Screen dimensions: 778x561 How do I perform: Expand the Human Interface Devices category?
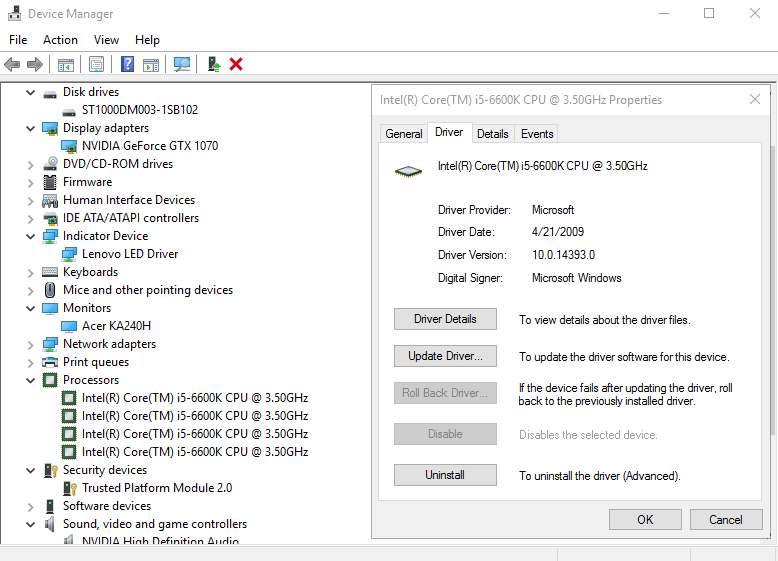point(31,200)
